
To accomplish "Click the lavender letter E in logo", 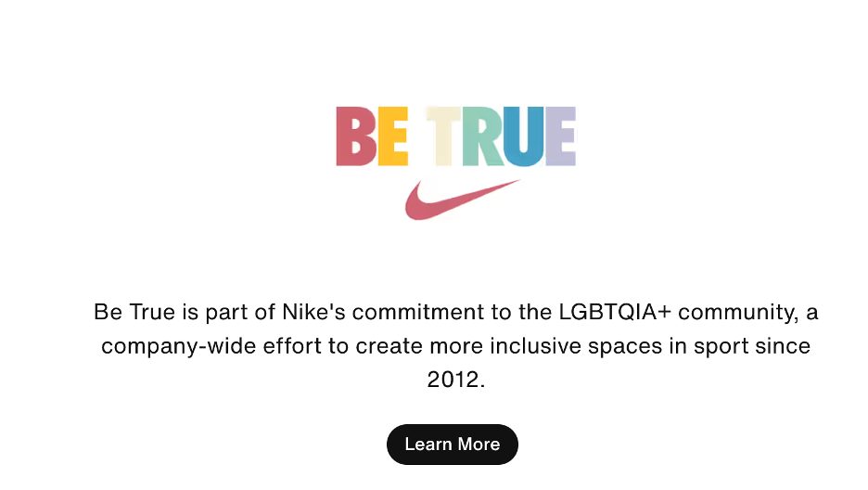I will point(561,136).
